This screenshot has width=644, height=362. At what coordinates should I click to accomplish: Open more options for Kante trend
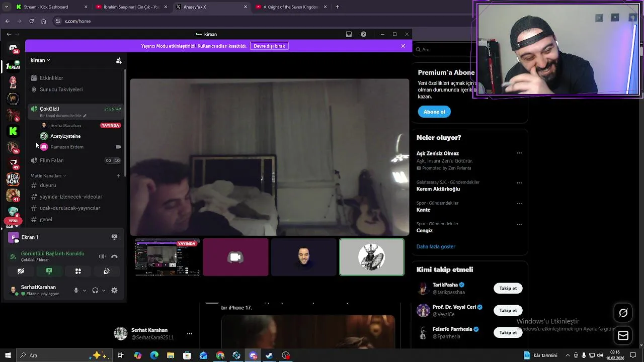coord(519,204)
